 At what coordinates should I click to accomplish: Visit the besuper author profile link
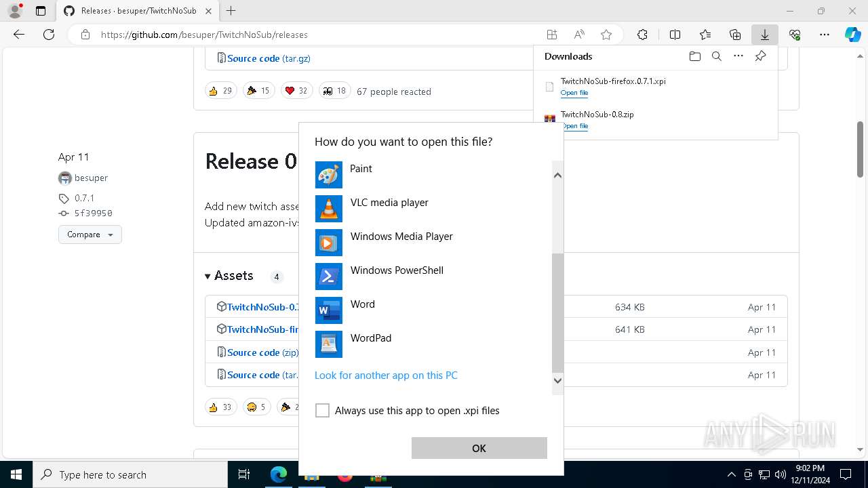(91, 178)
